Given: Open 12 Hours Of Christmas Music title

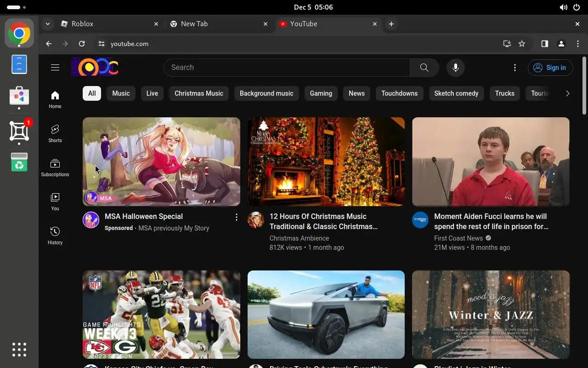Looking at the screenshot, I should tap(323, 221).
